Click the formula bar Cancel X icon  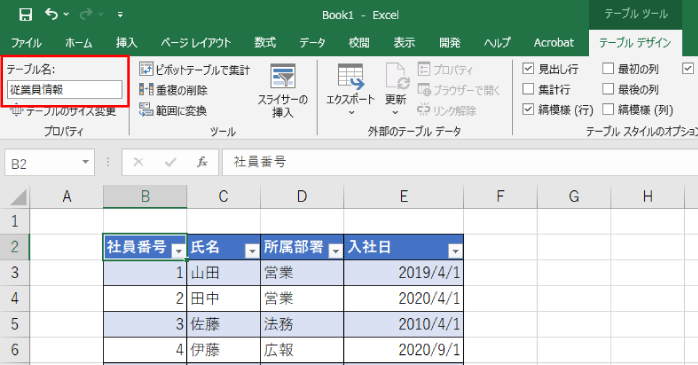[x=138, y=162]
